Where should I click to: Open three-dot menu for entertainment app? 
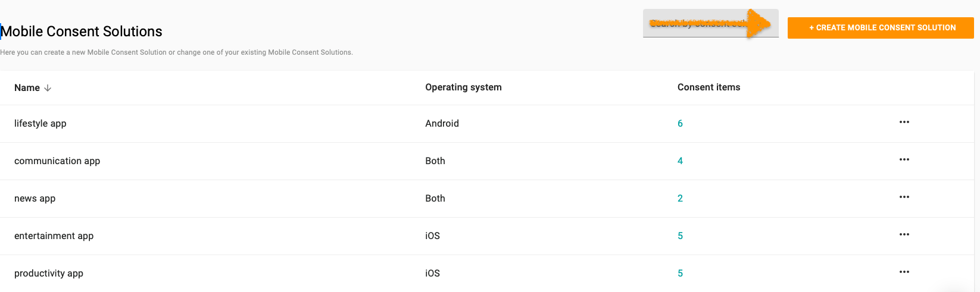pos(904,235)
